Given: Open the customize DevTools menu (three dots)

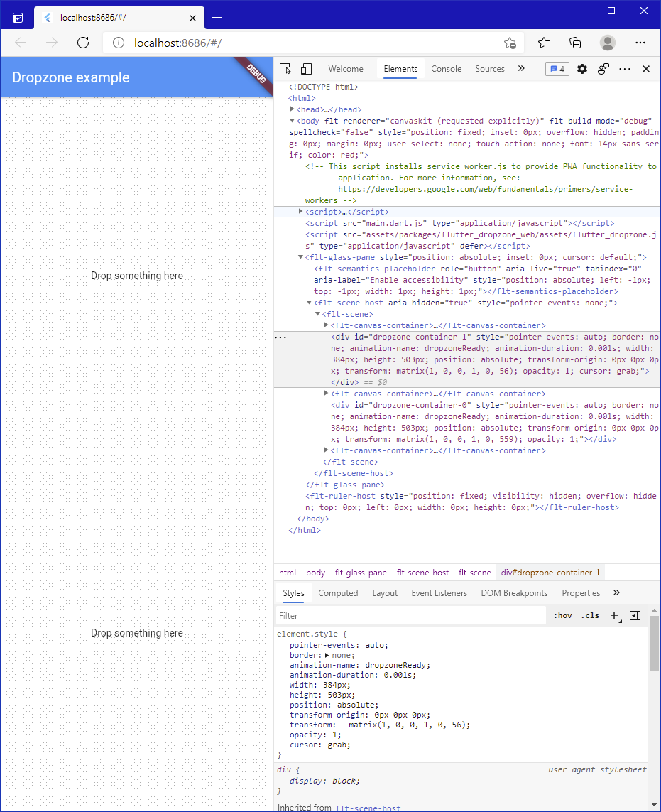Looking at the screenshot, I should click(624, 68).
